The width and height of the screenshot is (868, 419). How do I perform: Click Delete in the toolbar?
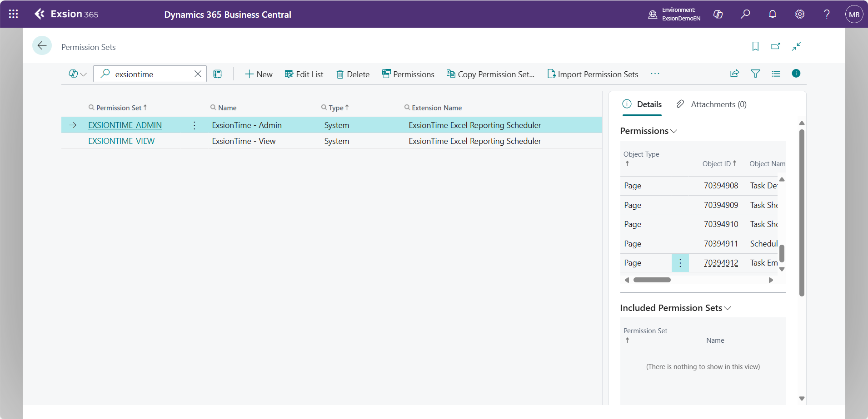click(x=353, y=74)
